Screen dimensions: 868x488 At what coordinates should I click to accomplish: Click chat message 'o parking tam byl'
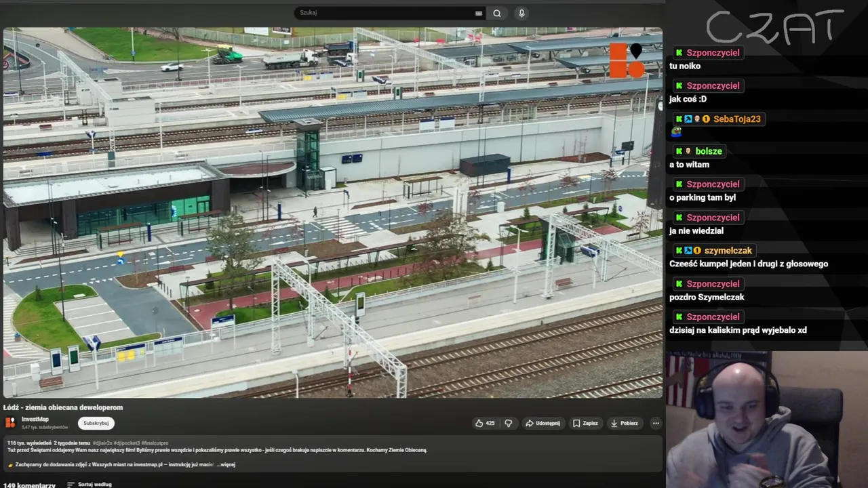tap(703, 198)
